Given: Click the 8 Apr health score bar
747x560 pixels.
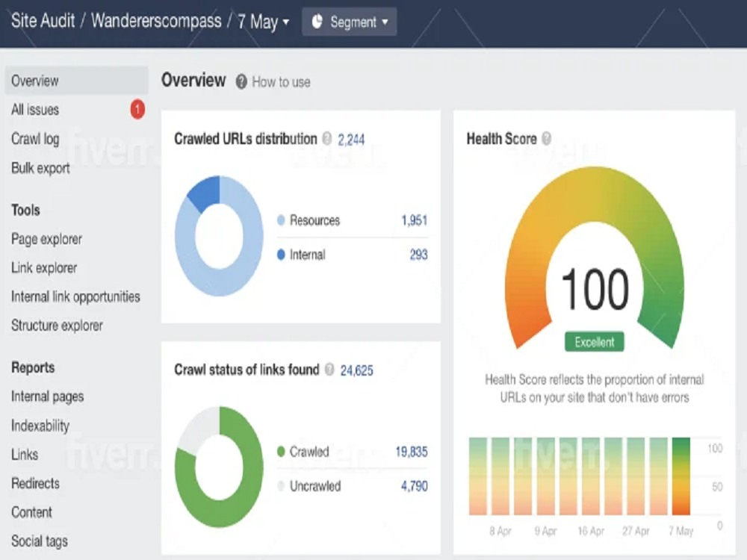Looking at the screenshot, I should (500, 476).
